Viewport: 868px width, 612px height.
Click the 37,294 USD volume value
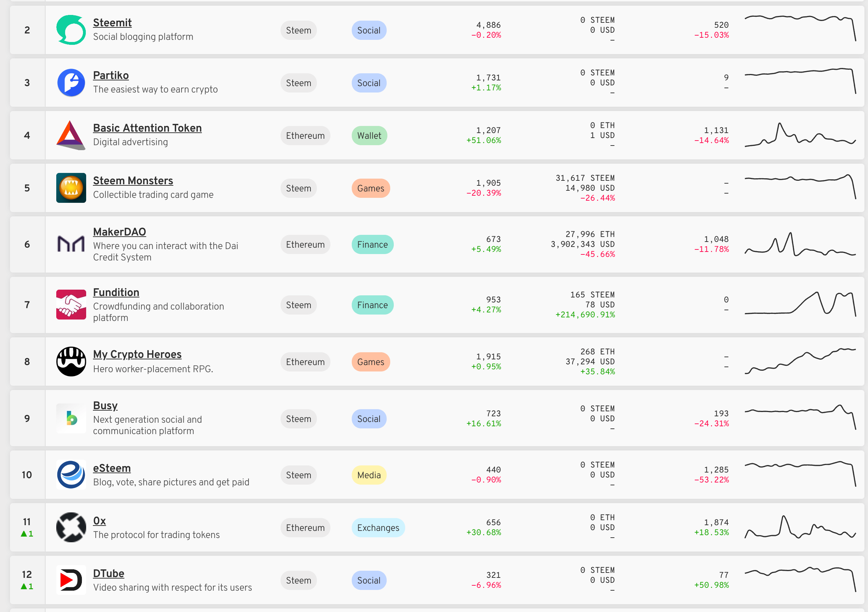[x=590, y=362]
